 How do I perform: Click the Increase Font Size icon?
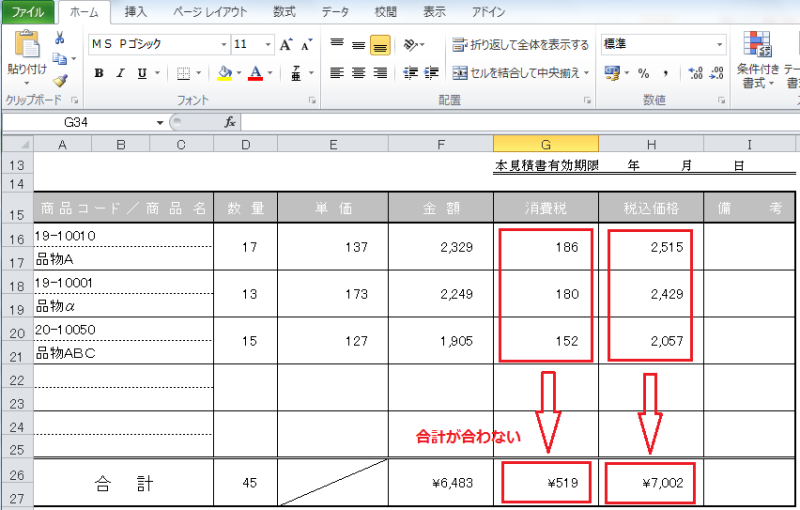click(286, 45)
